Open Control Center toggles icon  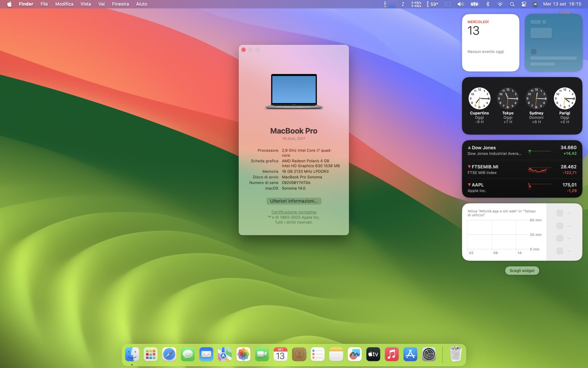coord(524,4)
